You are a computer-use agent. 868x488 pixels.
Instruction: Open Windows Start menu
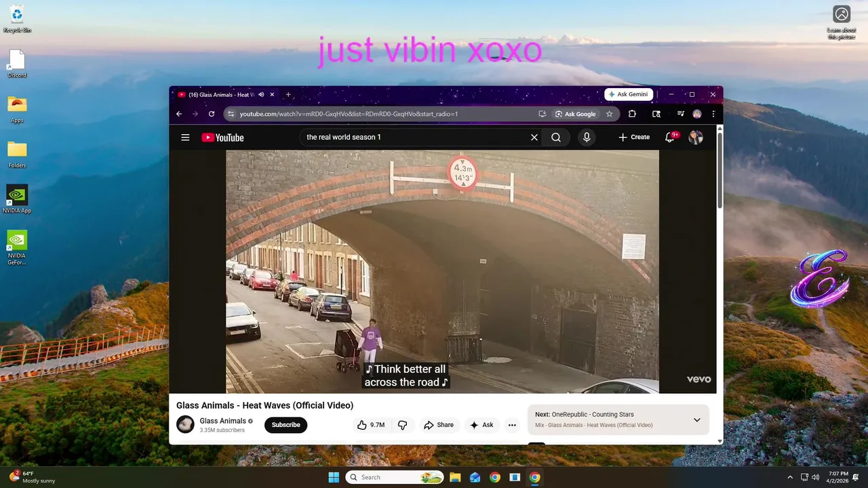[334, 477]
